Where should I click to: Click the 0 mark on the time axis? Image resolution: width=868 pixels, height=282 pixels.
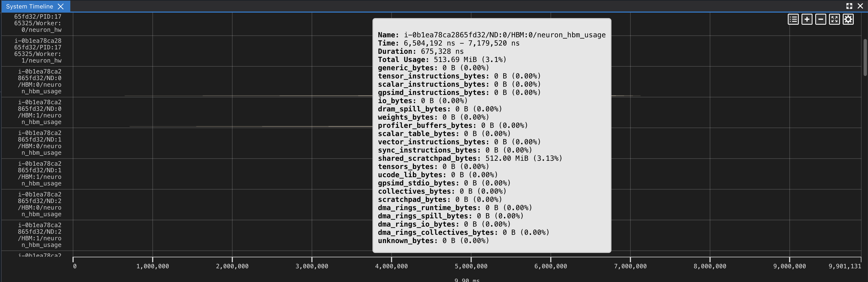[x=75, y=266]
